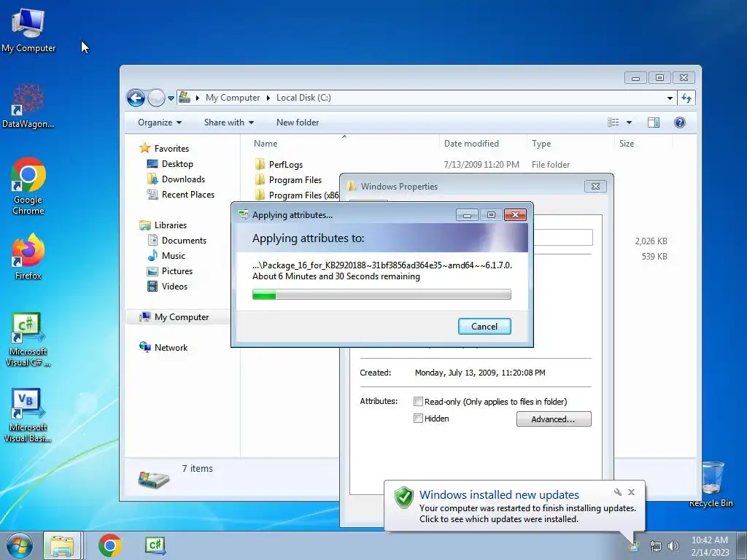Click the network tray icon
The image size is (747, 560).
tap(656, 546)
